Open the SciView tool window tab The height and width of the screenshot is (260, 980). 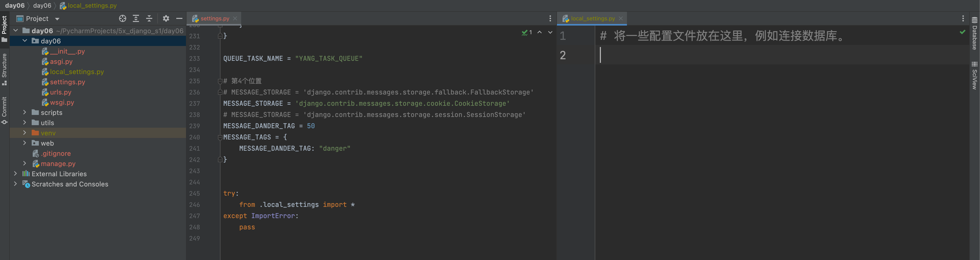(x=974, y=75)
